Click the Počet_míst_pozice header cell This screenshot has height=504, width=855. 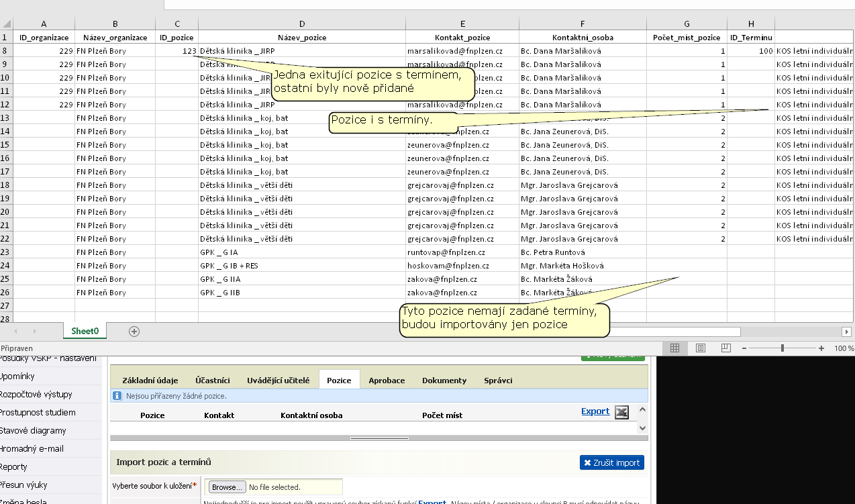point(687,37)
